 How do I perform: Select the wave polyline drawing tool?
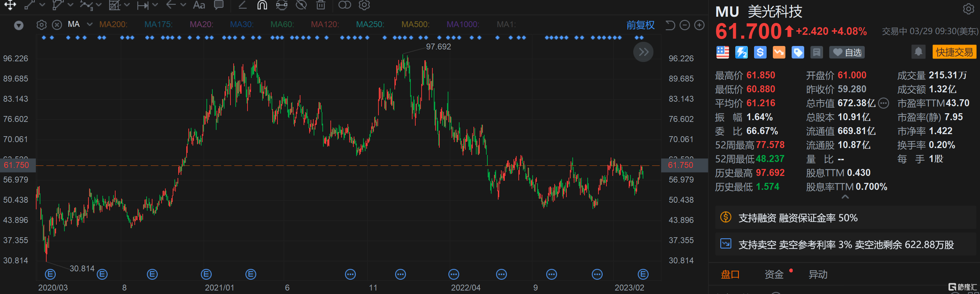86,5
